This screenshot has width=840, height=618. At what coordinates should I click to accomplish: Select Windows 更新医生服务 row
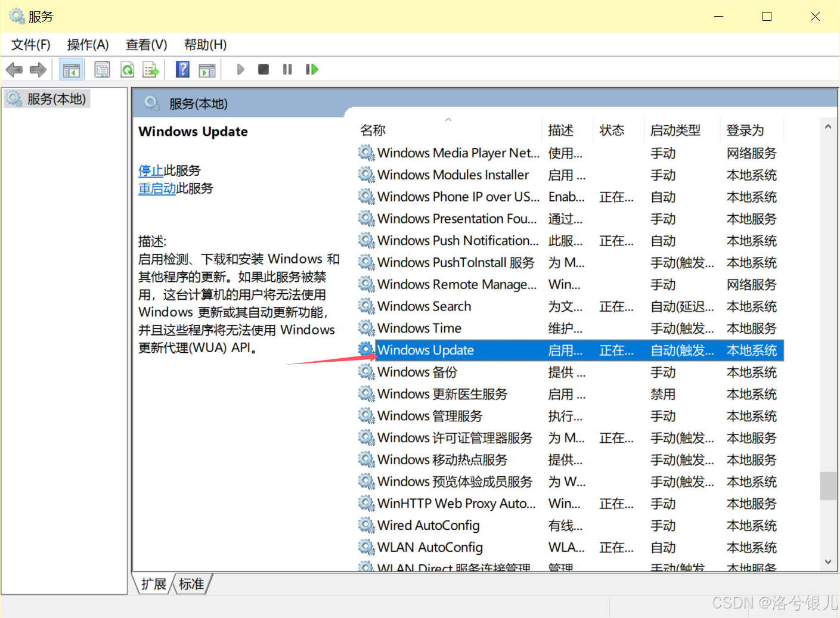click(570, 394)
